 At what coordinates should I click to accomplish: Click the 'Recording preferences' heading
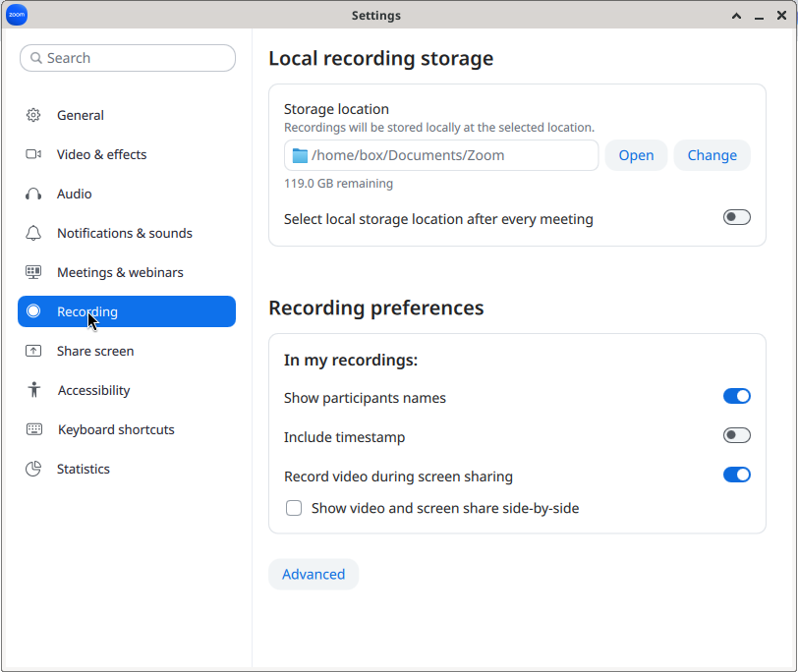[x=376, y=308]
